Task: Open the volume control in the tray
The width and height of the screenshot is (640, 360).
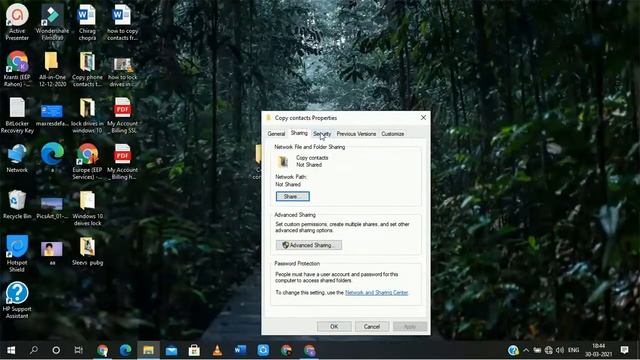Action: (560, 350)
